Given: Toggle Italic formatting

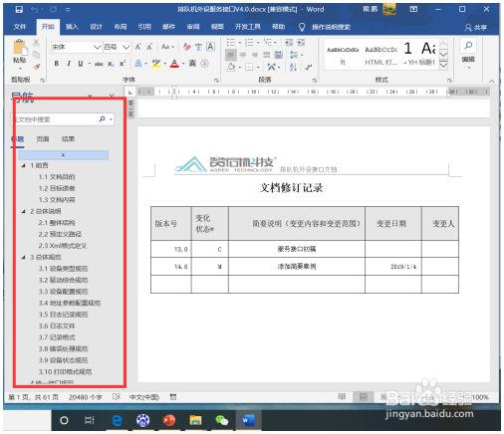Looking at the screenshot, I should coord(69,64).
